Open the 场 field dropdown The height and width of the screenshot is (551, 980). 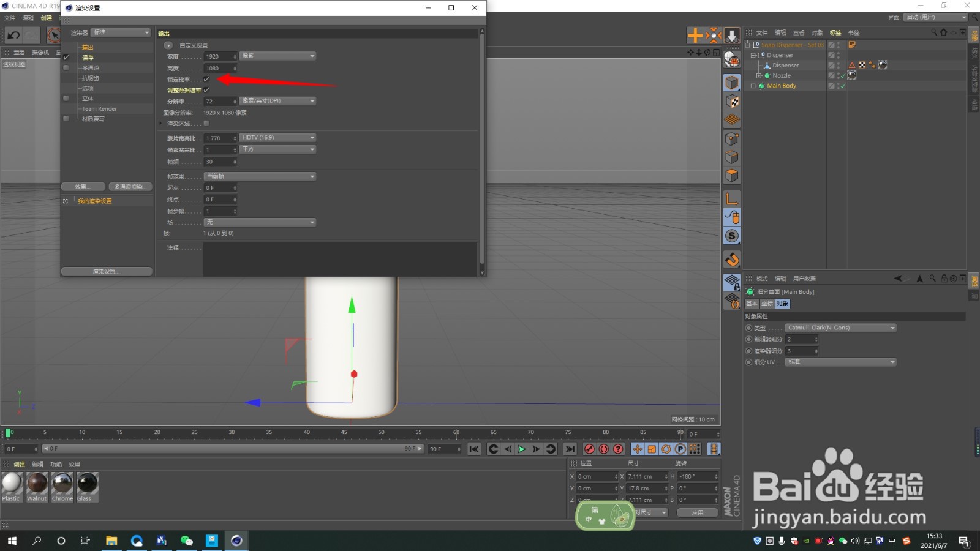[260, 222]
